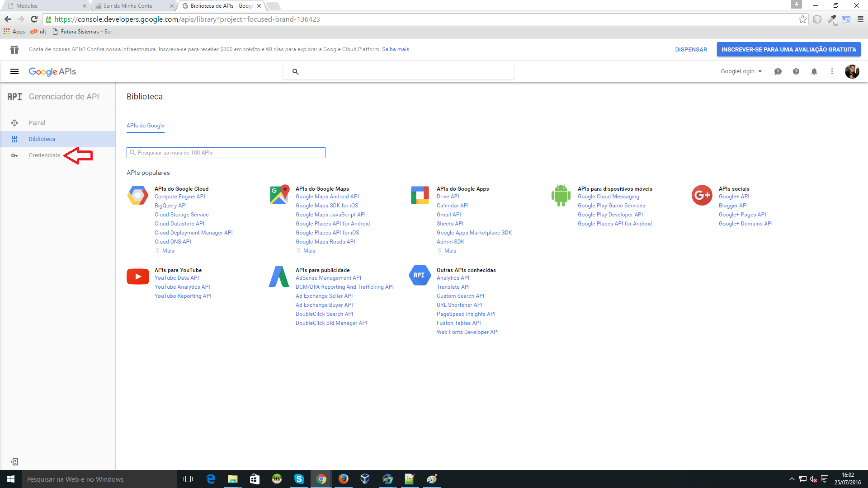Open Windows Start menu
The height and width of the screenshot is (488, 868).
click(11, 479)
